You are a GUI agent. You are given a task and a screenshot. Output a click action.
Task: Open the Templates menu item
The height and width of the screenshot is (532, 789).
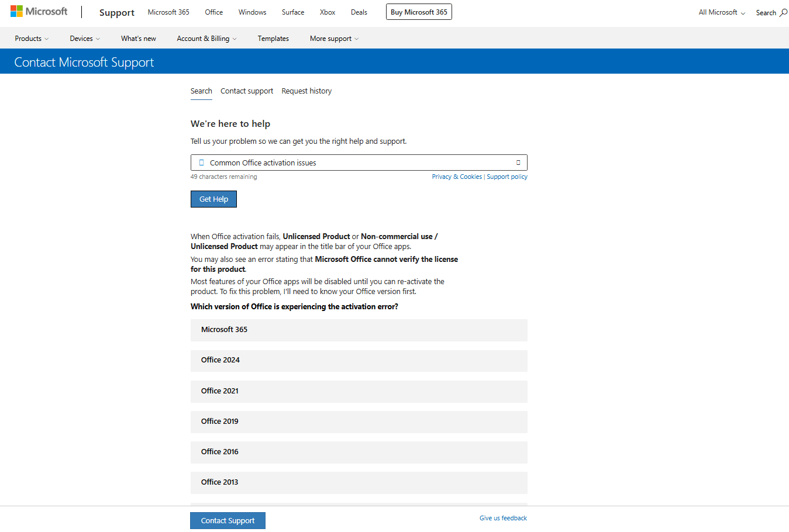point(273,39)
